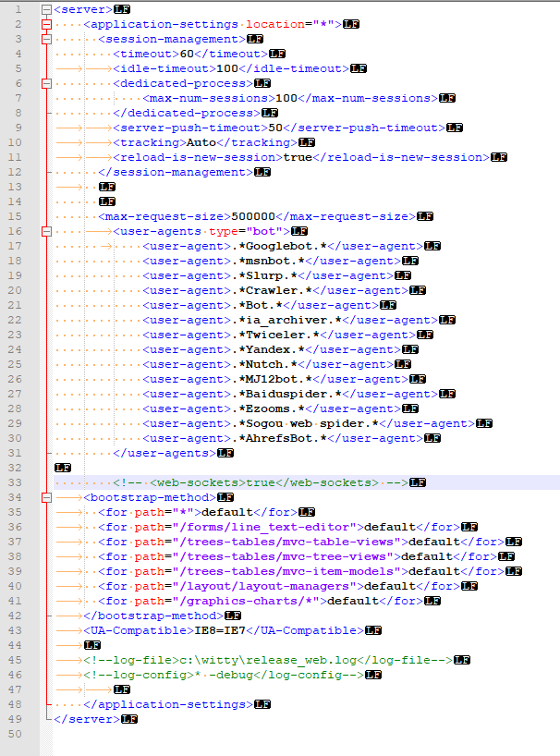Click the type="bot" attribute on line 16
The image size is (560, 756).
click(246, 231)
